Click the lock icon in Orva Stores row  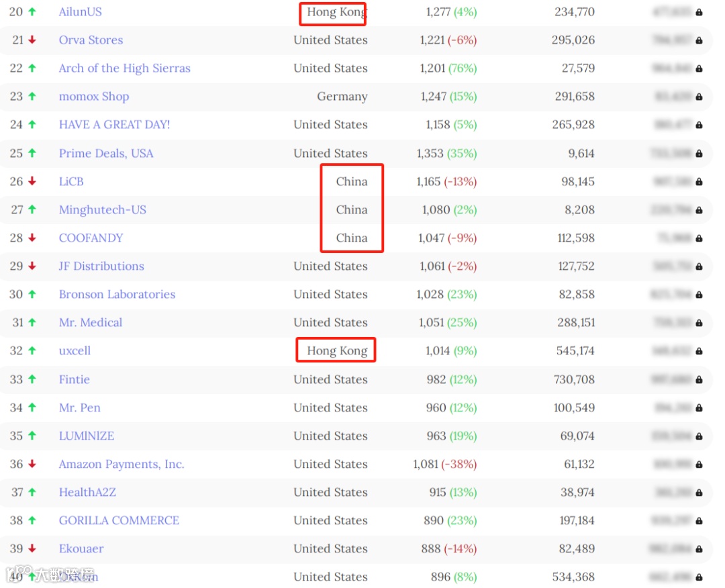click(x=699, y=41)
